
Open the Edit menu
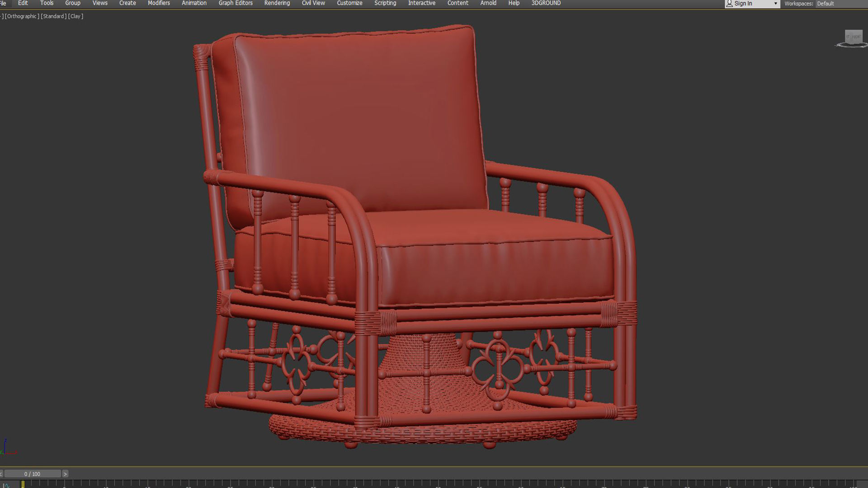23,3
